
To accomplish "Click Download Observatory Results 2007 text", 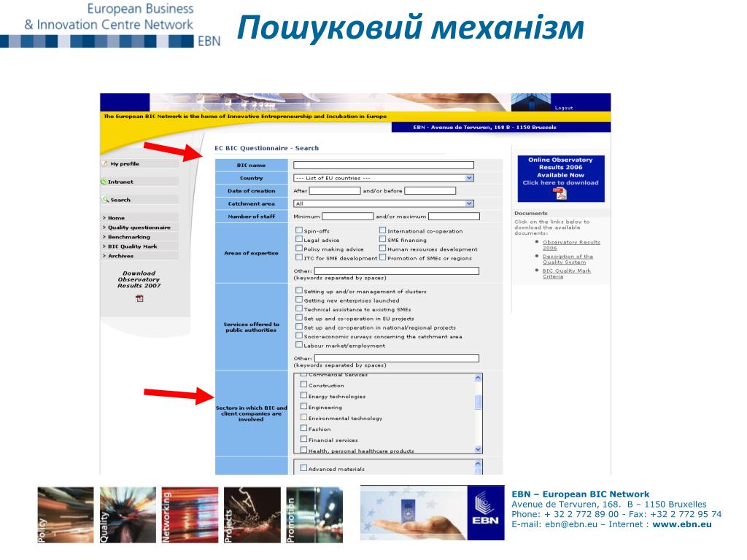I will (x=139, y=279).
